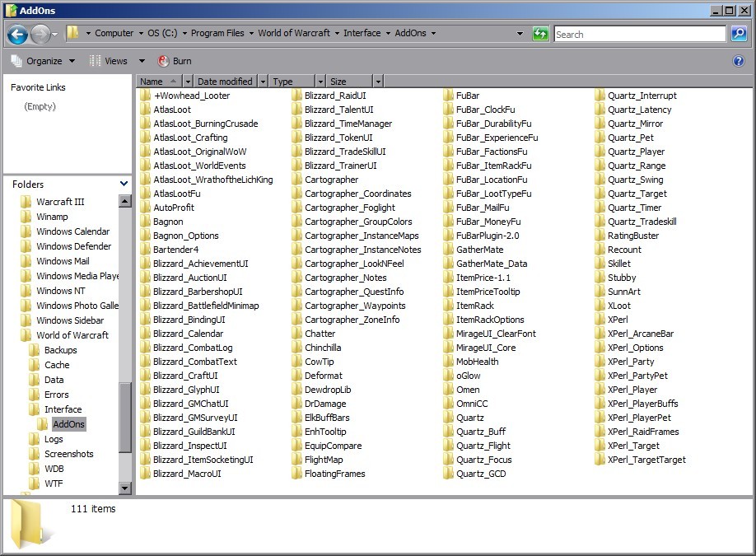Open the blue Help question mark icon
This screenshot has height=556, width=756.
738,61
